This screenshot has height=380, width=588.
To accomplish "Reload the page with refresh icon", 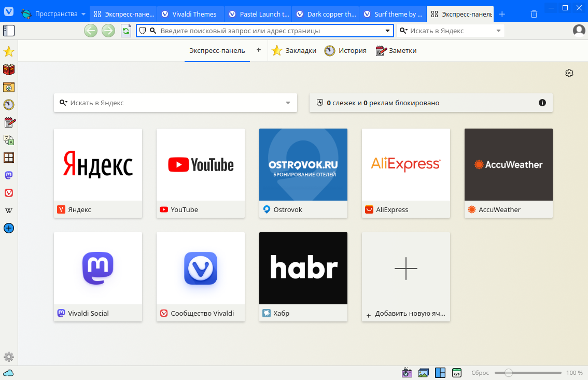I will [x=126, y=31].
